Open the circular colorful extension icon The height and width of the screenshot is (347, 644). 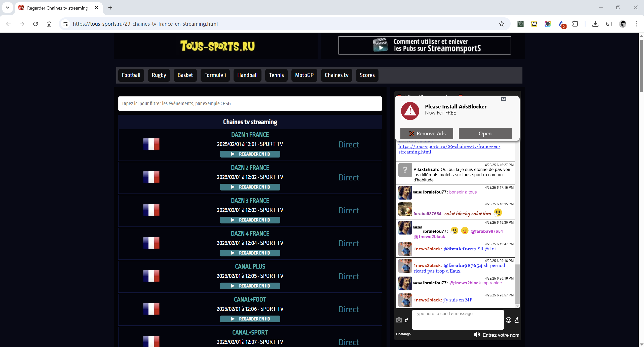pyautogui.click(x=548, y=24)
